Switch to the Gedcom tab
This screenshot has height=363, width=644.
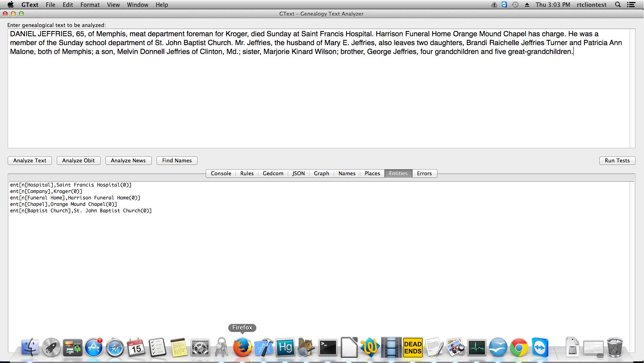click(x=273, y=173)
